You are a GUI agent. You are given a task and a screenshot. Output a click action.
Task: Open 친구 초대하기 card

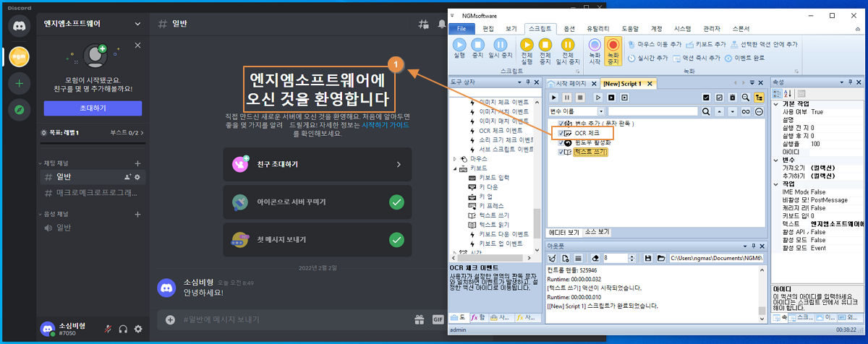coord(317,164)
